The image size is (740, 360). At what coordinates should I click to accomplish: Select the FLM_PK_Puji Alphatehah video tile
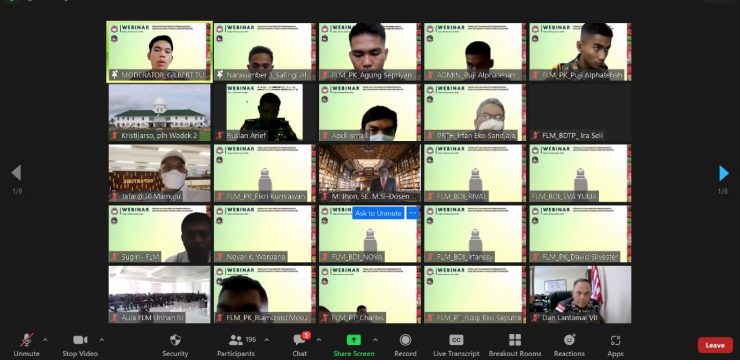click(x=580, y=52)
